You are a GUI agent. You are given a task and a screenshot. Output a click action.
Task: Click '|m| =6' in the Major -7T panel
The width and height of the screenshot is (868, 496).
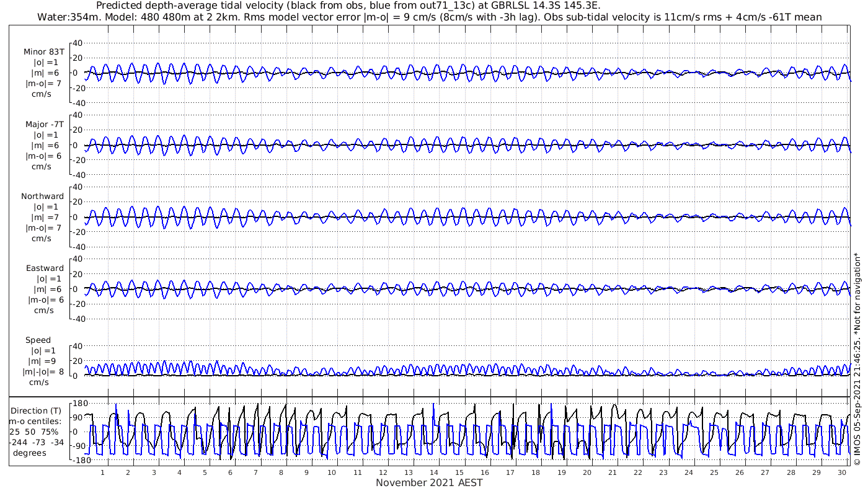point(45,146)
